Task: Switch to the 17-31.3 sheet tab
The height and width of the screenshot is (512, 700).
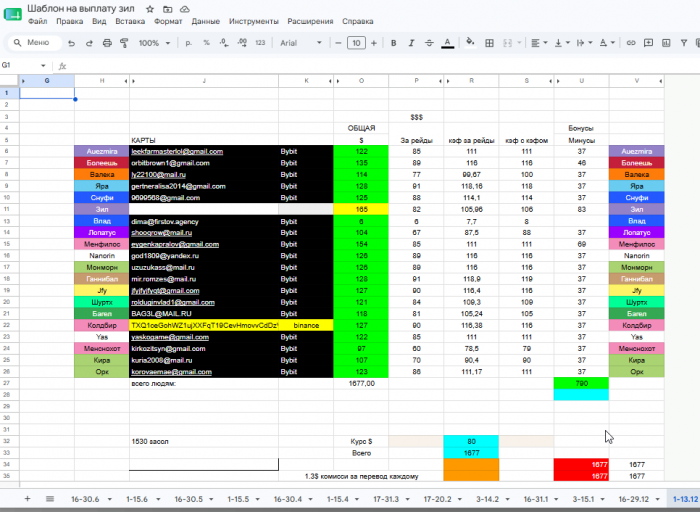Action: point(386,499)
